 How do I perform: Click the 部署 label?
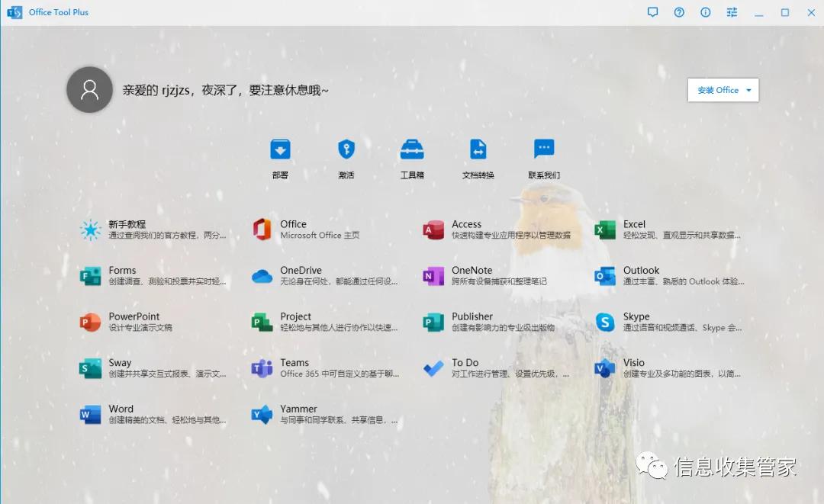point(280,175)
